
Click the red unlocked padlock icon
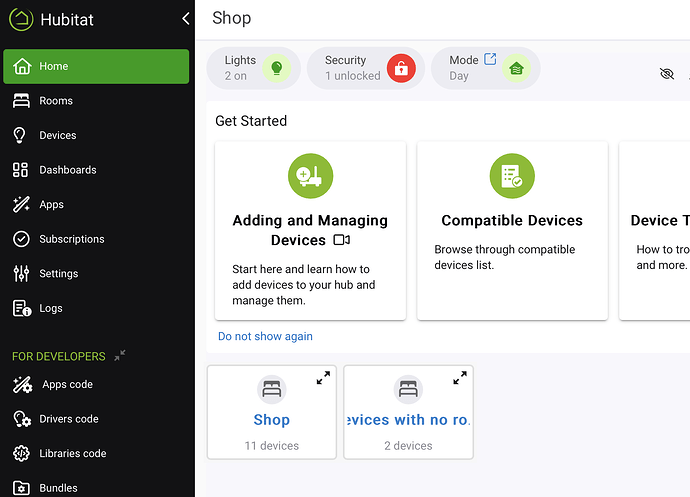[401, 68]
